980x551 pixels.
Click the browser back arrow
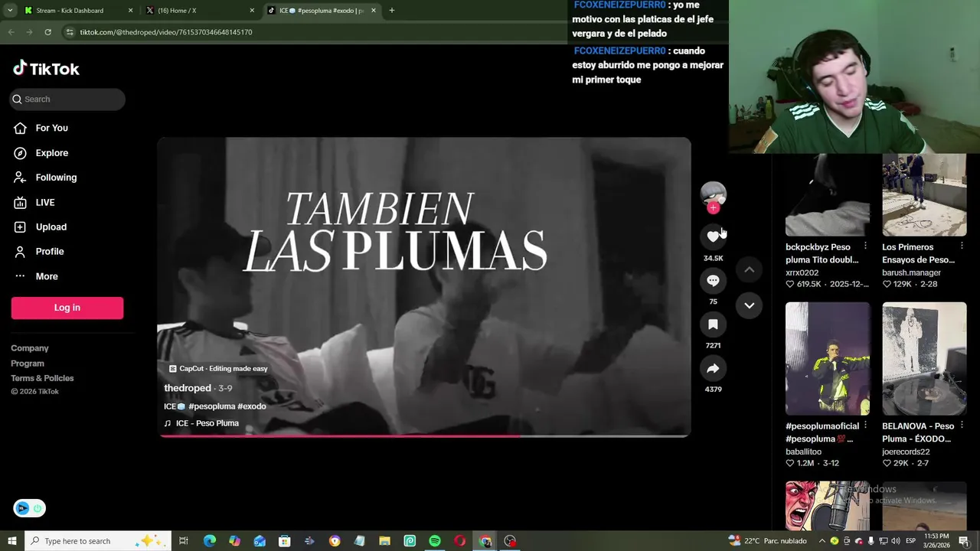(x=11, y=32)
